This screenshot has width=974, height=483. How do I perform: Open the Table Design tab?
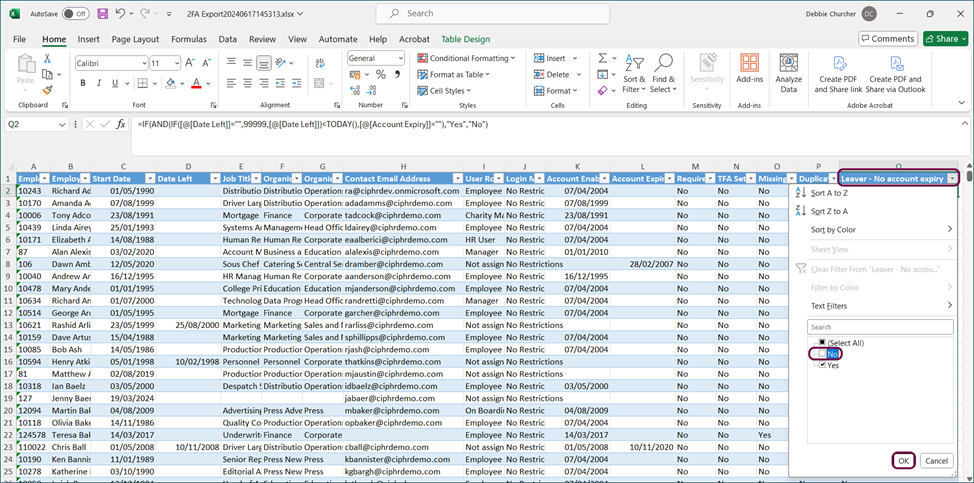pos(466,39)
